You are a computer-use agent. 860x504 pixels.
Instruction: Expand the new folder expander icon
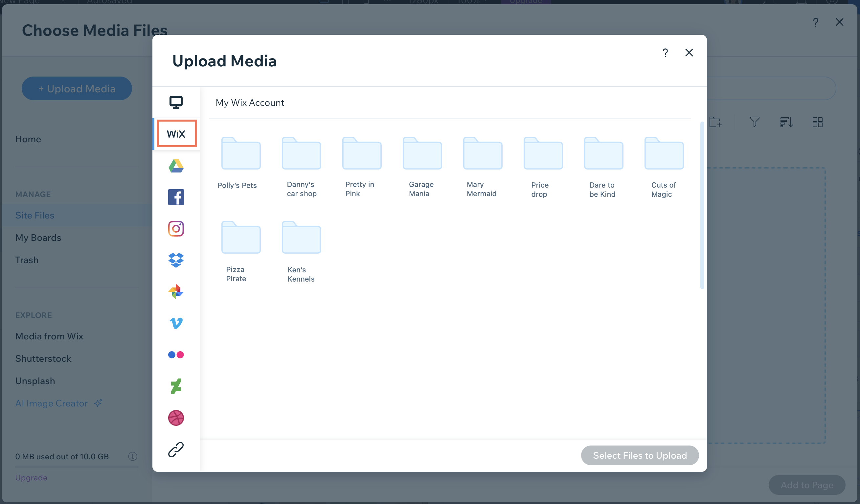click(x=715, y=122)
